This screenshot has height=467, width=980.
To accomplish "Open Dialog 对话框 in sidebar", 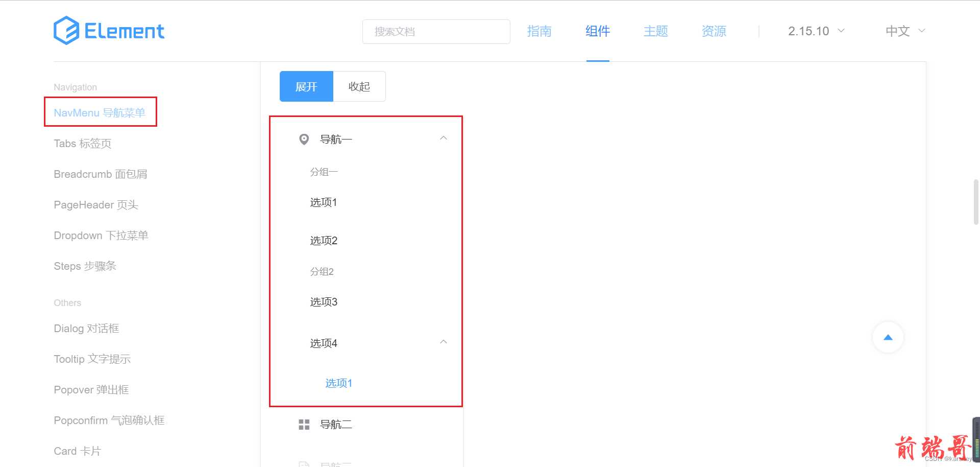I will (87, 329).
